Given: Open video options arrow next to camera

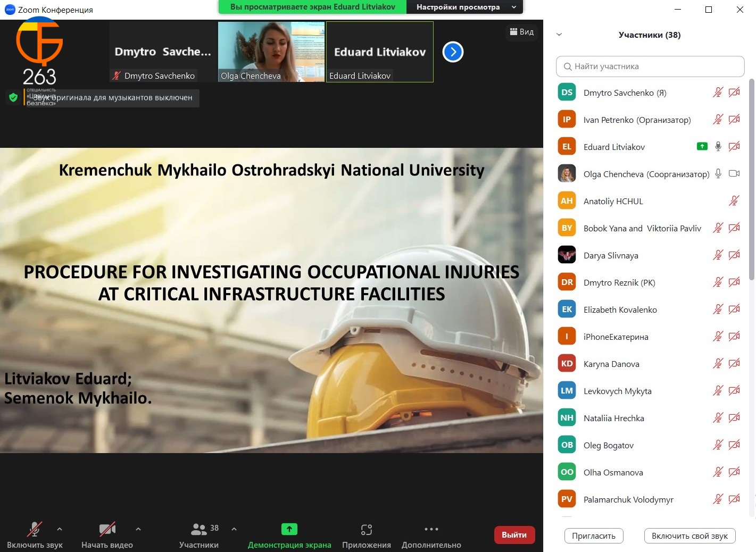Looking at the screenshot, I should tap(138, 529).
